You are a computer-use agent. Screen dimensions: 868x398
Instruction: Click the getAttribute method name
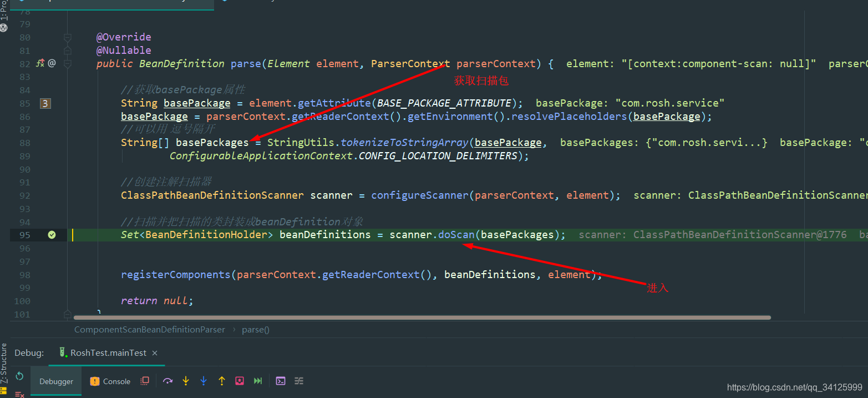334,103
